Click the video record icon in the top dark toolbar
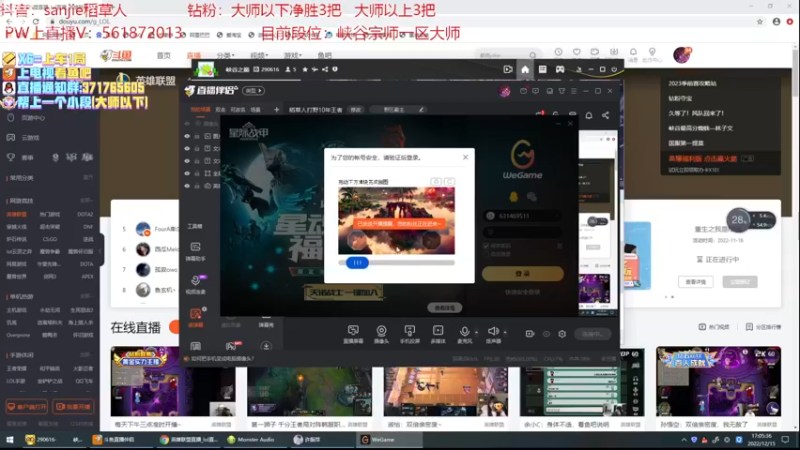The image size is (800, 450). click(508, 69)
